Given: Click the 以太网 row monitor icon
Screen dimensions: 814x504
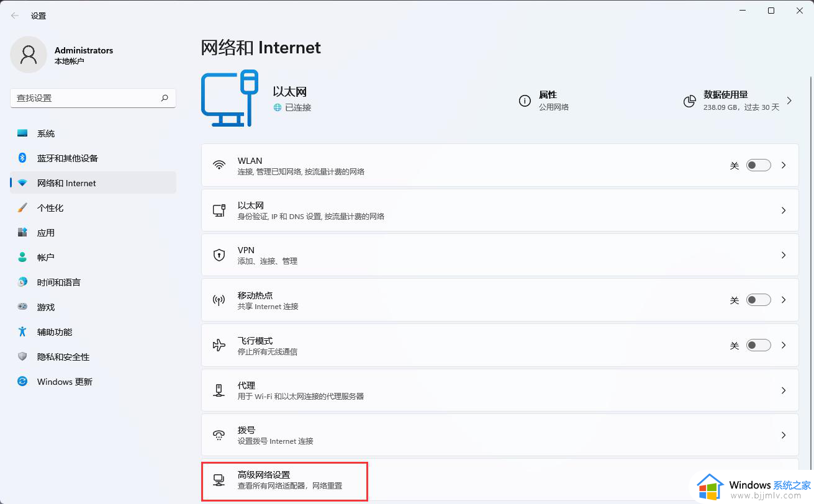Looking at the screenshot, I should tap(219, 210).
